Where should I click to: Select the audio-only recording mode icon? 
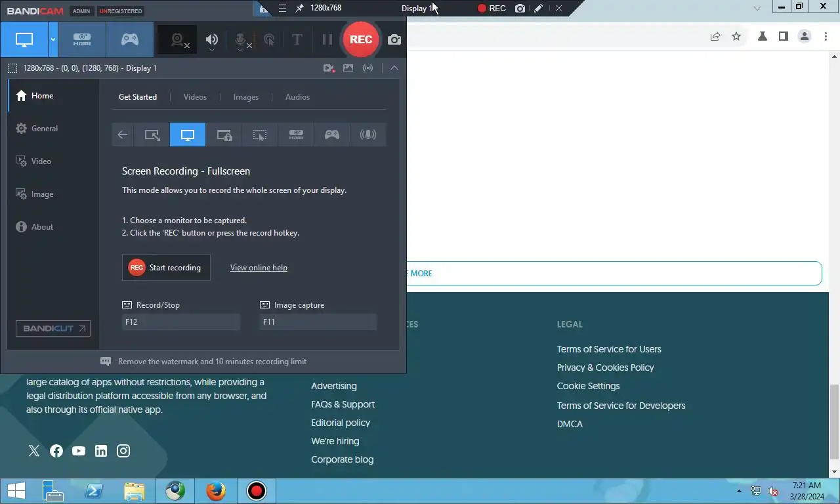point(368,135)
